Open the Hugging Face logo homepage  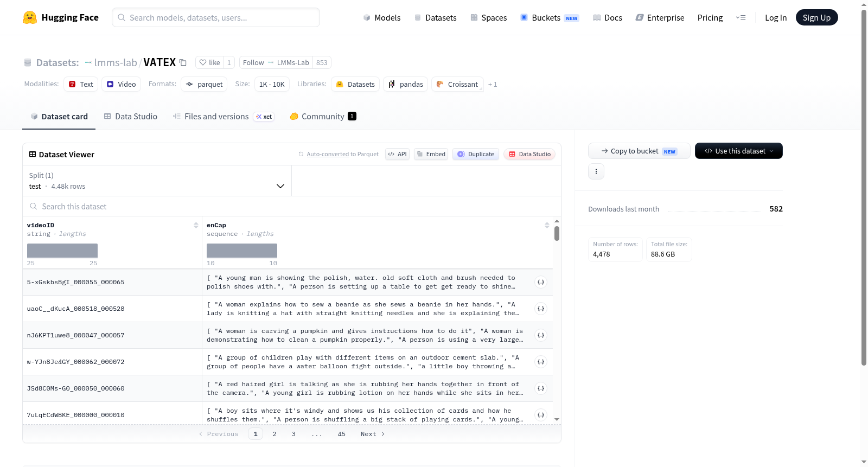(x=61, y=17)
